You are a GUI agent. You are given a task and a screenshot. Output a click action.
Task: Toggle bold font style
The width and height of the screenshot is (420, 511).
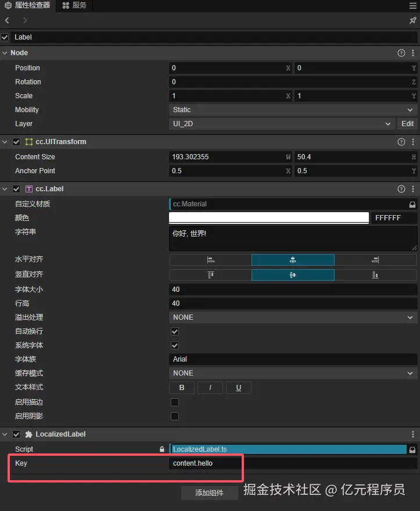coord(182,388)
